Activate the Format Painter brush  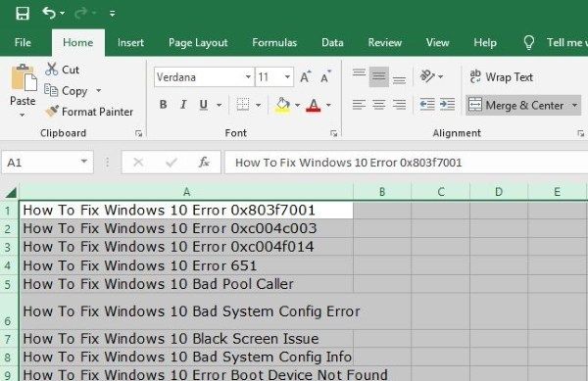89,112
